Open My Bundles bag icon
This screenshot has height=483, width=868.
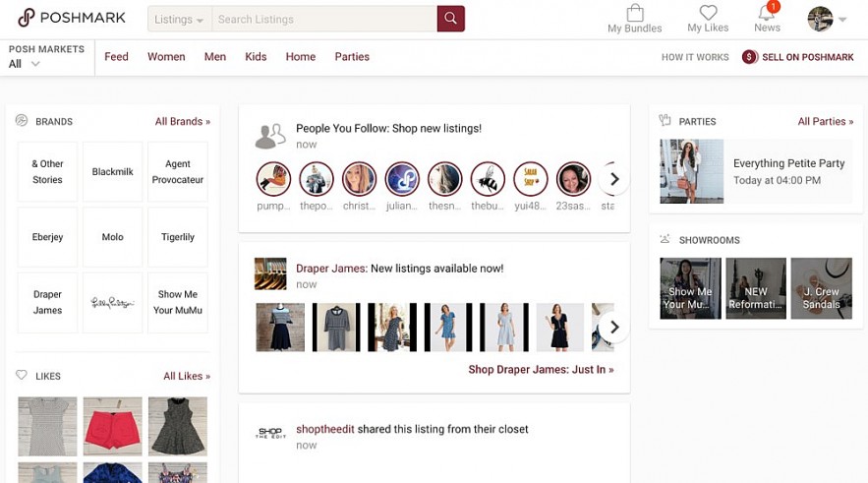pos(634,13)
